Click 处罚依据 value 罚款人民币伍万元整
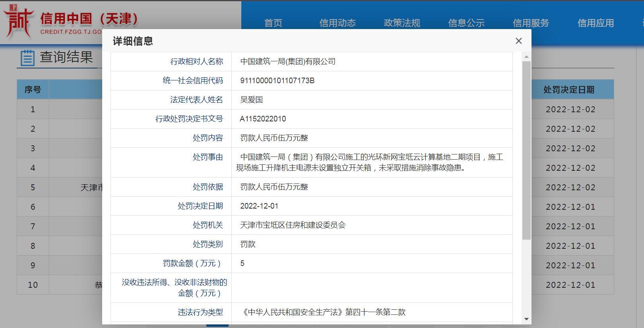The width and height of the screenshot is (644, 328). [274, 187]
